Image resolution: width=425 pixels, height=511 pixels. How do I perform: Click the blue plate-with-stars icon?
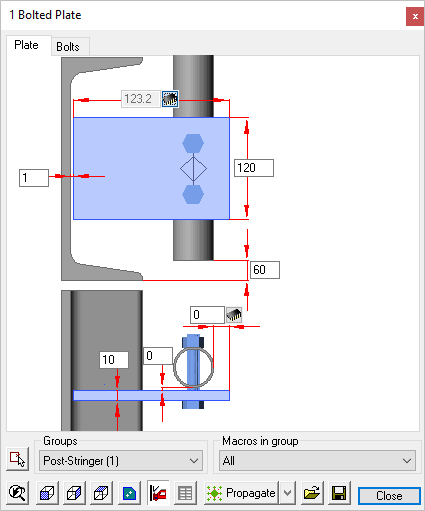coord(129,493)
